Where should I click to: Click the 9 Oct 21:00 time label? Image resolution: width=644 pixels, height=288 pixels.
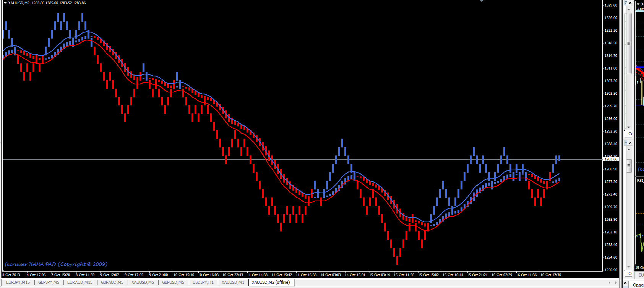pyautogui.click(x=158, y=275)
